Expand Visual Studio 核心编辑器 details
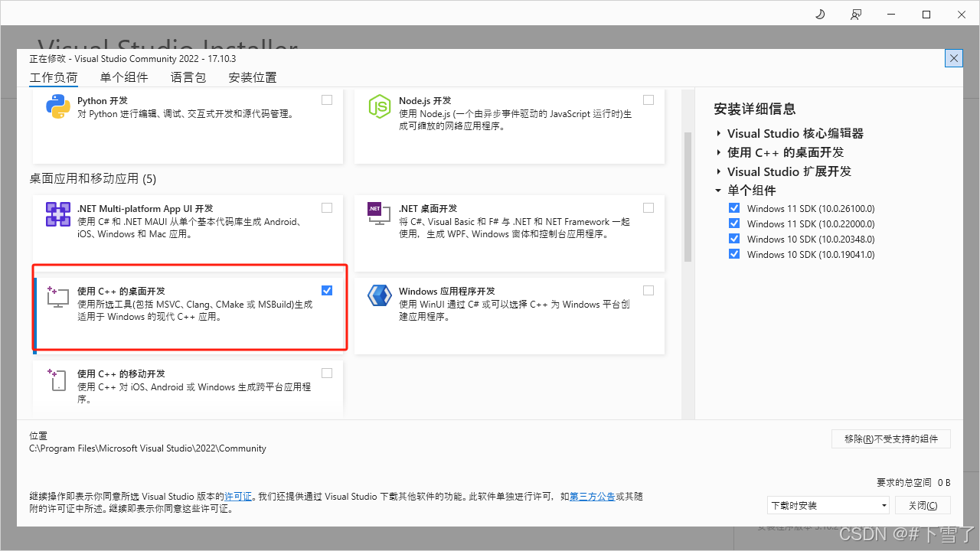Screen dimensions: 980x551 click(x=719, y=133)
